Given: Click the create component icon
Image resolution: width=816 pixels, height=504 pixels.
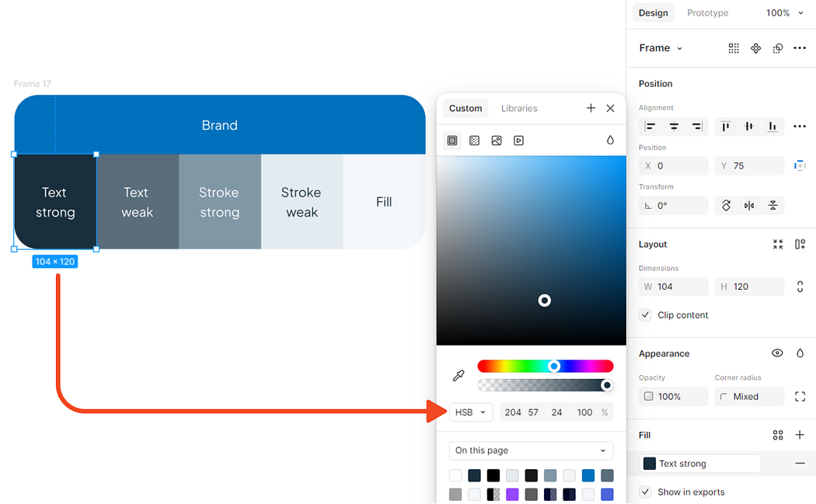Looking at the screenshot, I should (755, 48).
